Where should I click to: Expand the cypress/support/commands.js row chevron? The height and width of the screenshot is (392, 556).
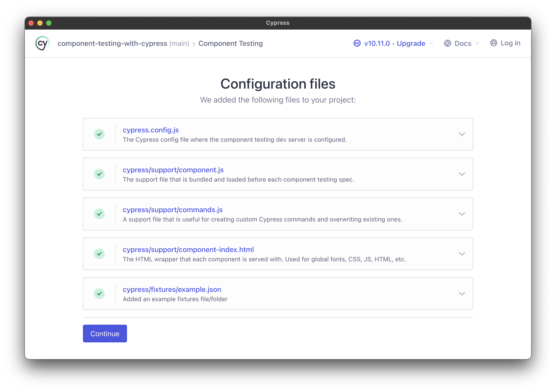(x=462, y=214)
